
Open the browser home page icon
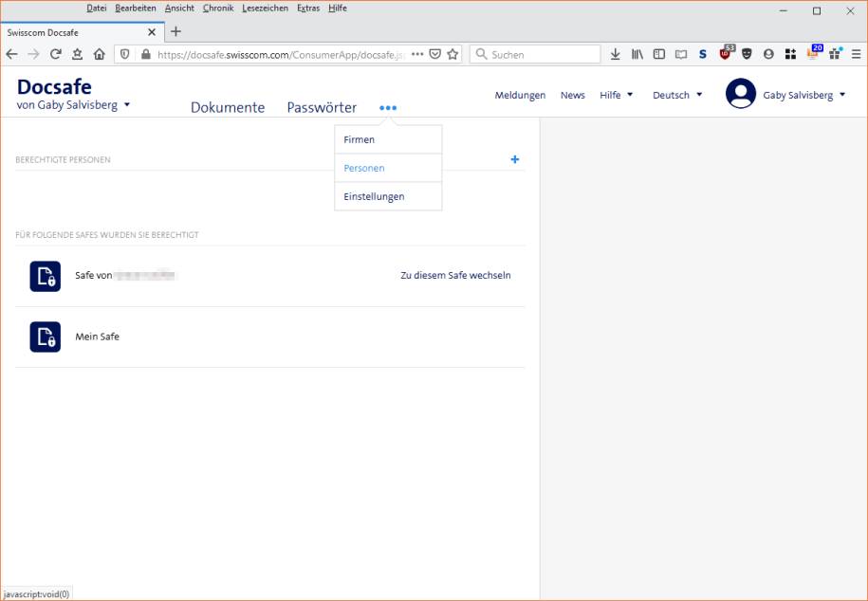click(99, 54)
